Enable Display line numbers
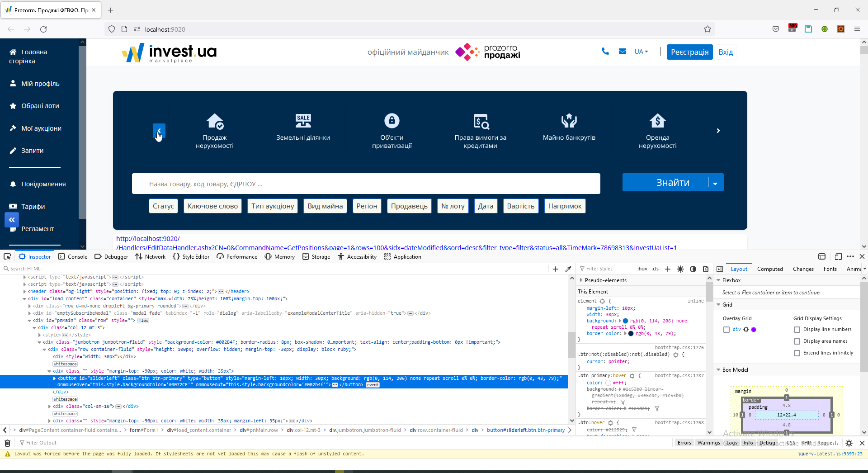 (797, 330)
